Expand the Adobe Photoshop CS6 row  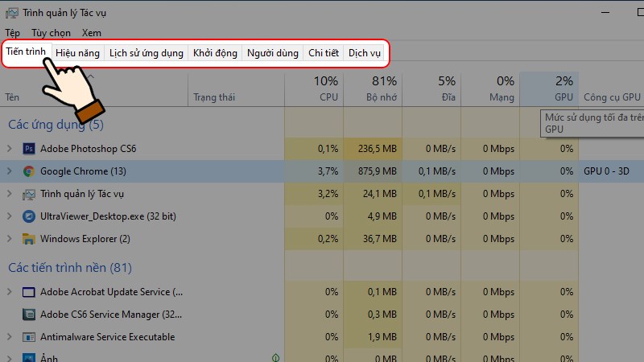pos(10,149)
